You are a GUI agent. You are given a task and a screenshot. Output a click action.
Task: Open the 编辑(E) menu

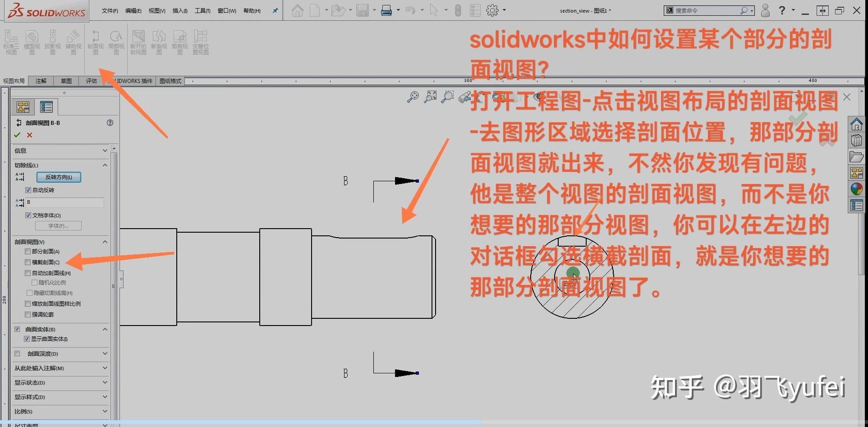(133, 11)
